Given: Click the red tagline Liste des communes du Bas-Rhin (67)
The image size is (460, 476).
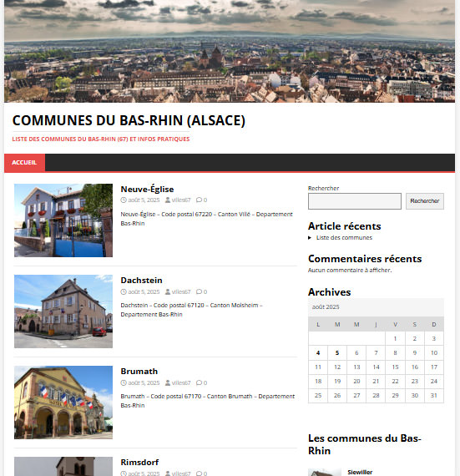Looking at the screenshot, I should pyautogui.click(x=101, y=139).
